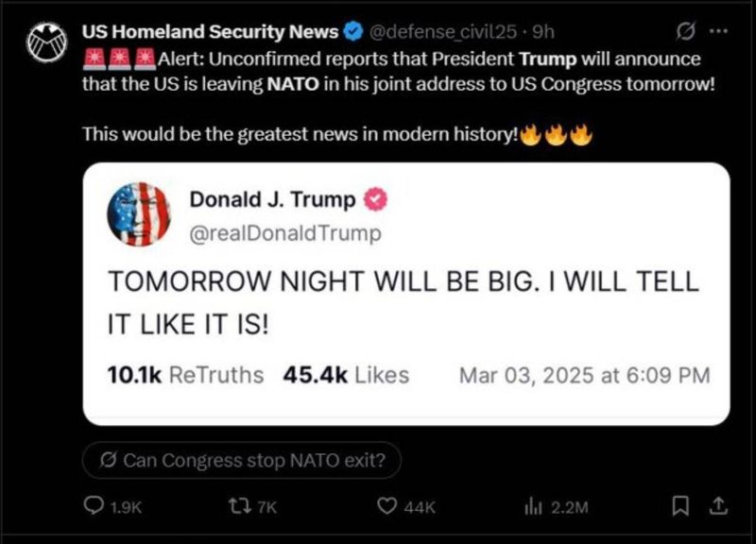Image resolution: width=756 pixels, height=544 pixels.
Task: Repost using the retweet arrows icon
Action: [x=239, y=506]
